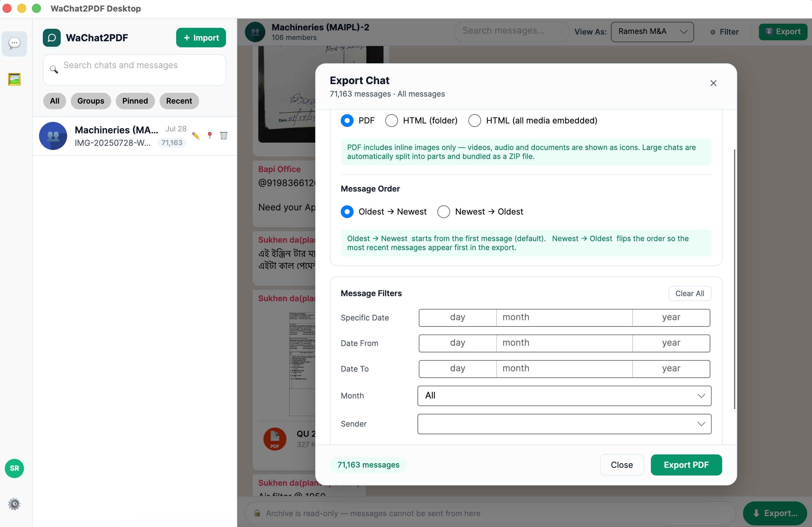The width and height of the screenshot is (812, 527).
Task: Open the Specific Date month selector
Action: coord(564,318)
